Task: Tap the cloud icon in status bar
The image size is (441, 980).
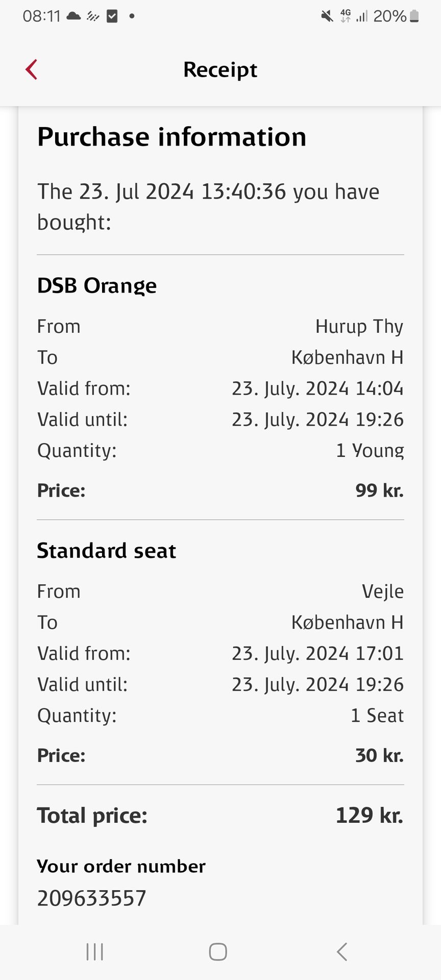Action: 74,16
